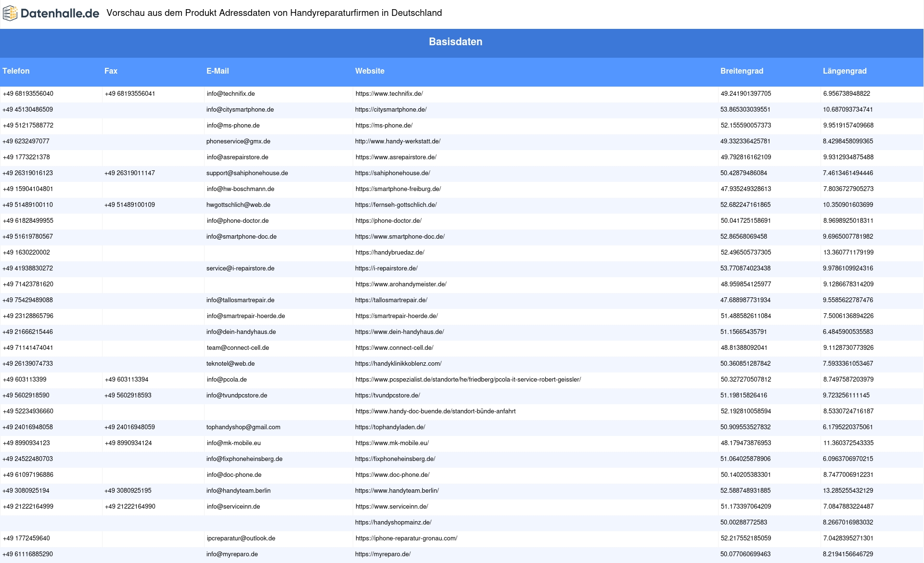Open the handybruedaz.de website link
Viewport: 924px width, 563px height.
pos(390,253)
